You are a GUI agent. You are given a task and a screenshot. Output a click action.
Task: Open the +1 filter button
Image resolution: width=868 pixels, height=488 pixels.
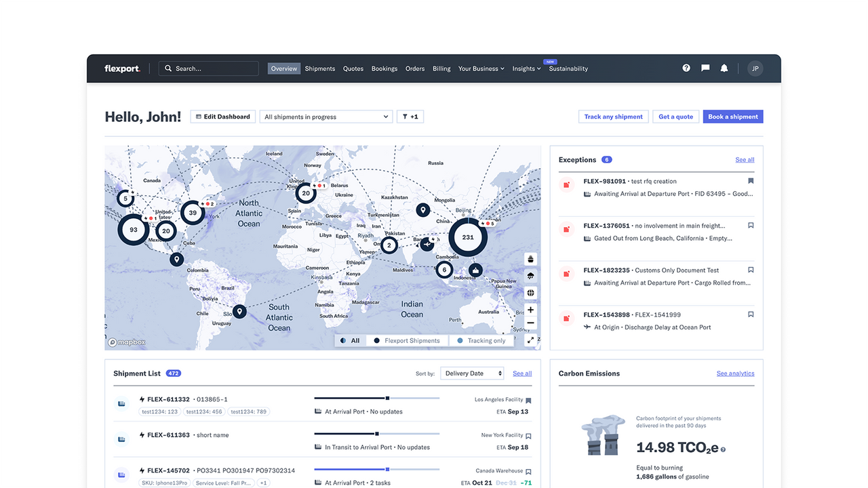[410, 117]
